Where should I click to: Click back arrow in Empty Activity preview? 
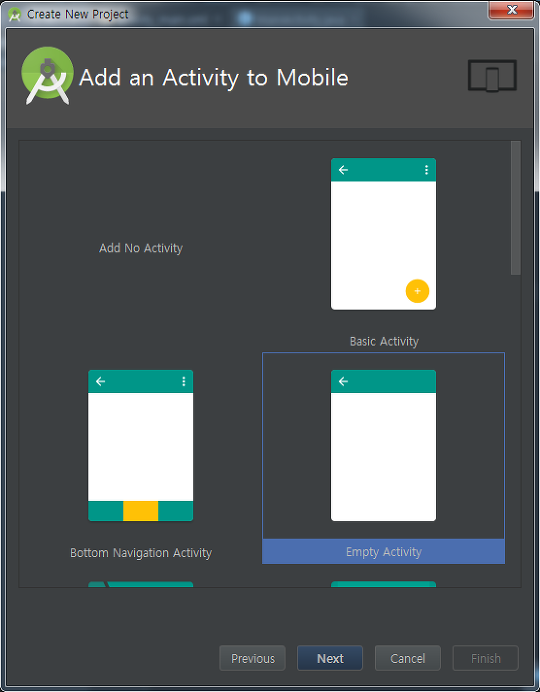343,381
